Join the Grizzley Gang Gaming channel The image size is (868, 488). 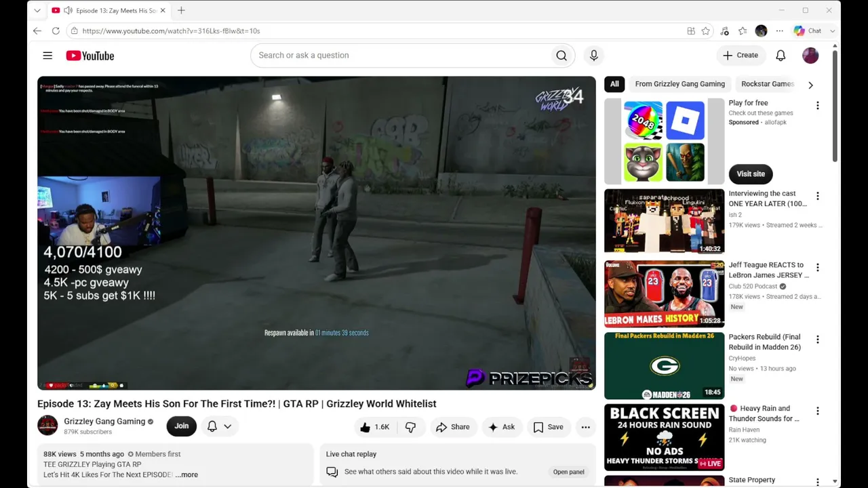pos(181,426)
